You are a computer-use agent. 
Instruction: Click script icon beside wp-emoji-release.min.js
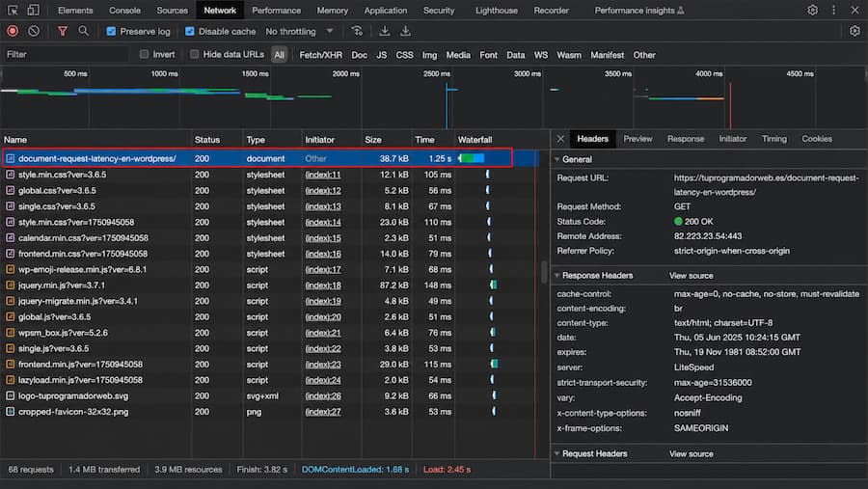click(10, 269)
